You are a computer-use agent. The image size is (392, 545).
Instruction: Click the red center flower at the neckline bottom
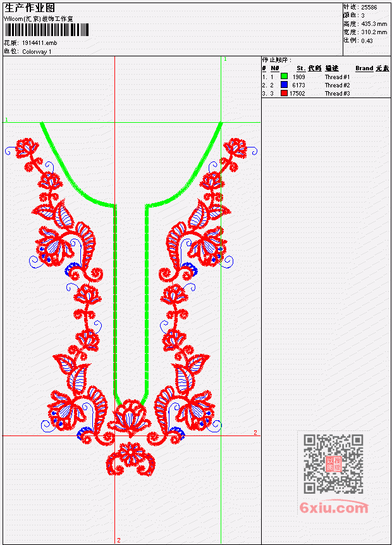130,418
